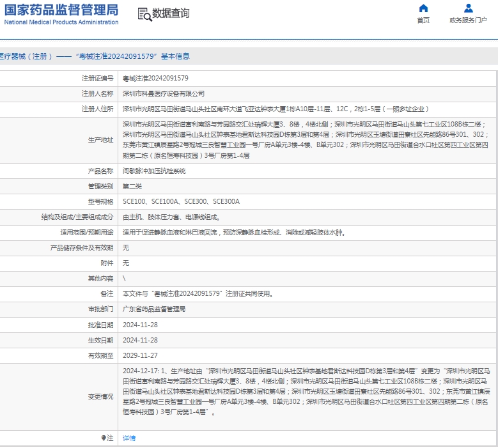The width and height of the screenshot is (498, 448).
Task: Click the 管理类别 row label
Action: [x=100, y=187]
